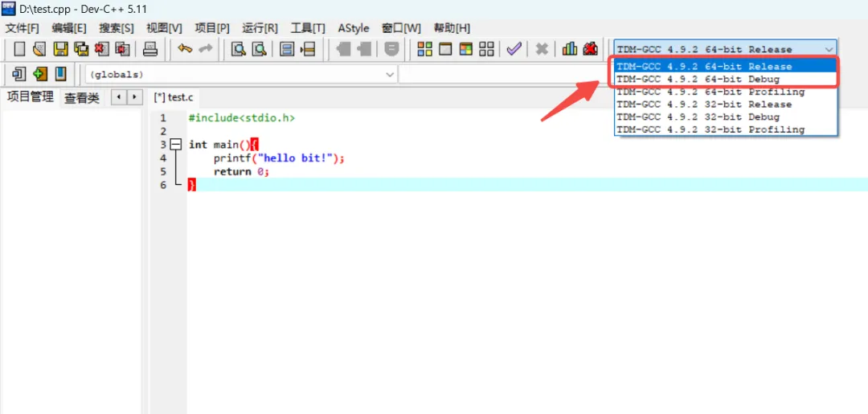Undo the last edit with the arrow icon

click(185, 49)
